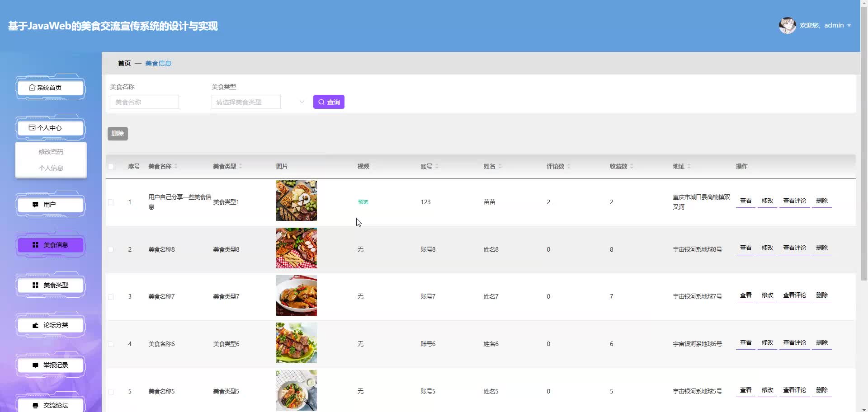Check the checkbox for row 1
The height and width of the screenshot is (412, 868).
click(111, 202)
